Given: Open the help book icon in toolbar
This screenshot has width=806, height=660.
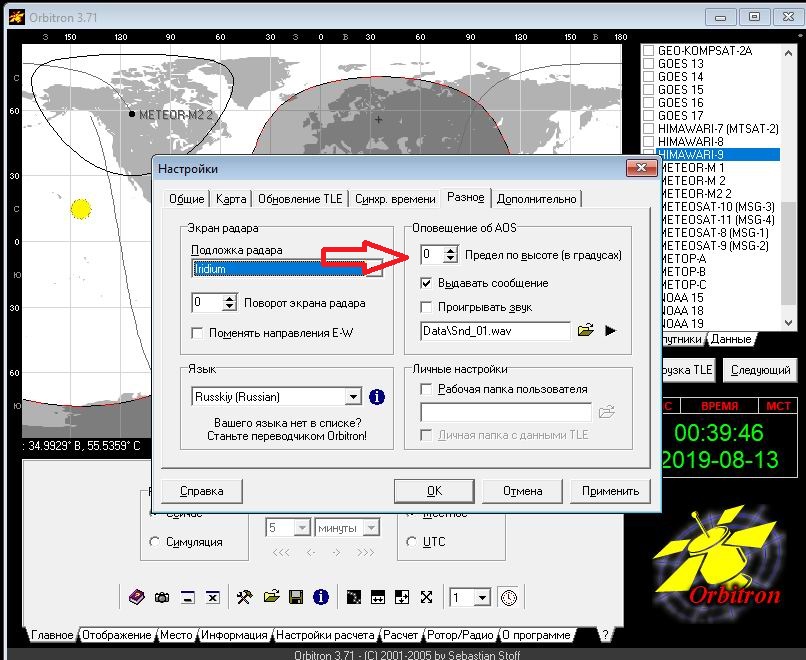Looking at the screenshot, I should (137, 597).
